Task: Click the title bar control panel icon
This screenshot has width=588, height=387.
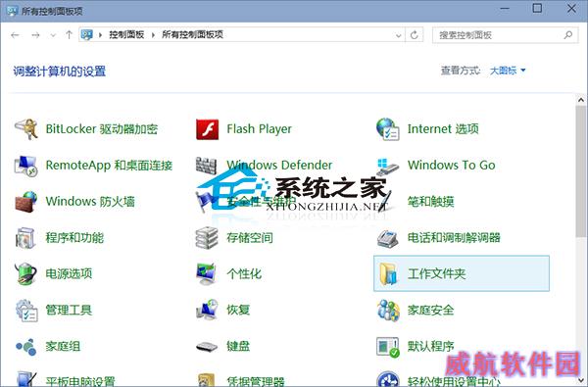Action: pyautogui.click(x=12, y=11)
